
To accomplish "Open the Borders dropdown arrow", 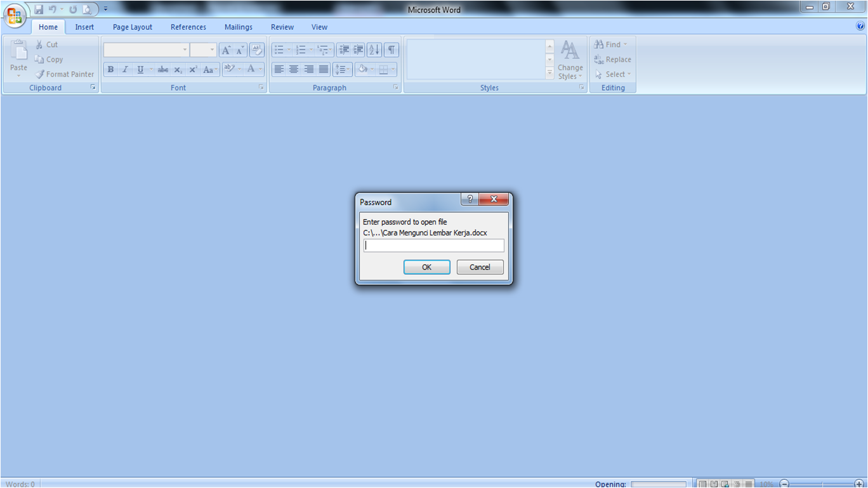I will [393, 69].
